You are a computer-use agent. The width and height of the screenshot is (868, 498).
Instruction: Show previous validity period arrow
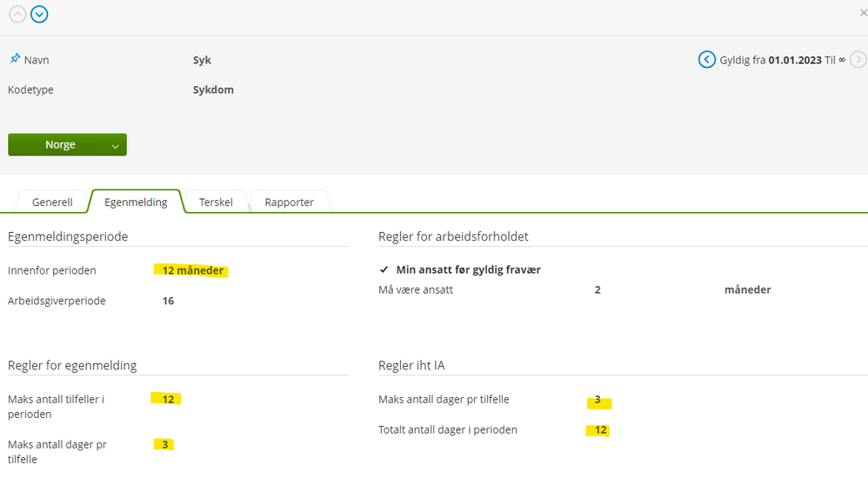706,59
